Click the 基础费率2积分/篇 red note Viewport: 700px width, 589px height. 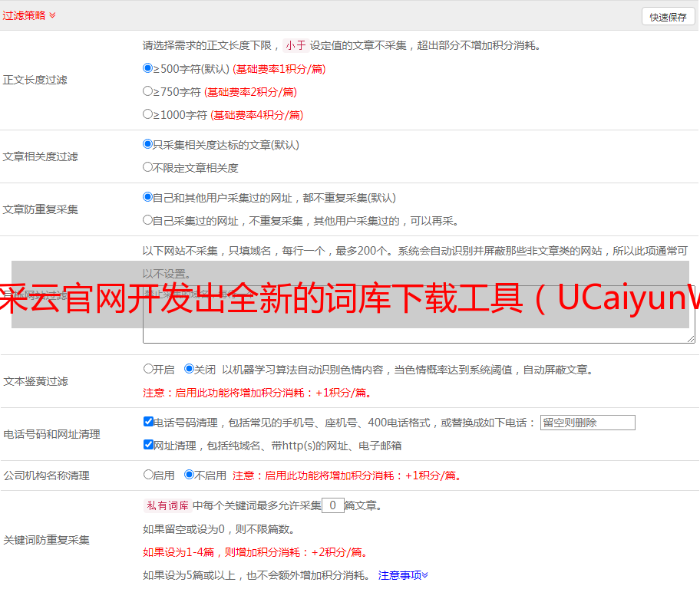(x=250, y=92)
